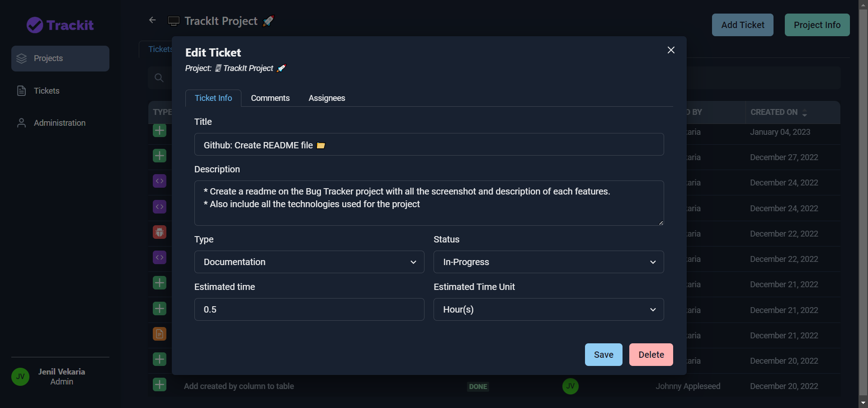Click the Title input field
The width and height of the screenshot is (868, 408).
pyautogui.click(x=429, y=144)
